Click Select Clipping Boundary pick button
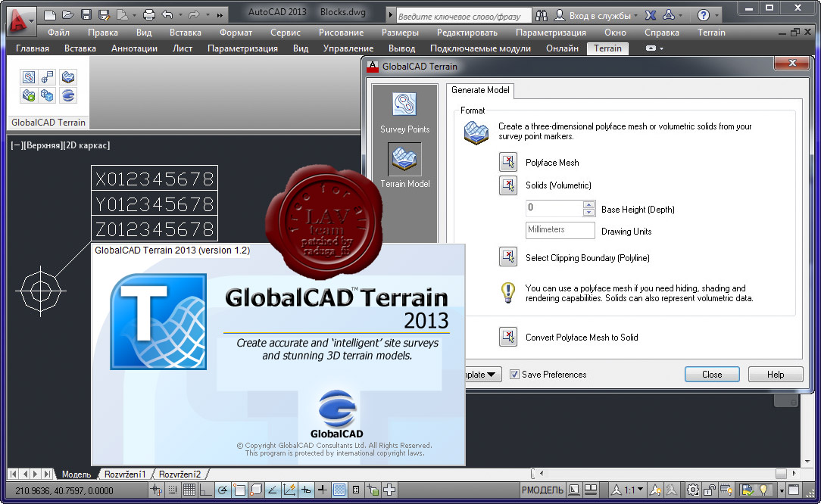Screen dimensions: 821x504 tap(508, 257)
